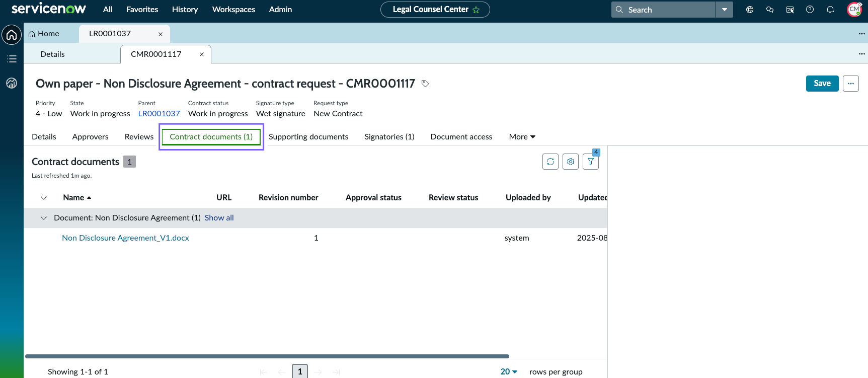
Task: Click the sidebar toggle icon beside chat
Action: (790, 10)
